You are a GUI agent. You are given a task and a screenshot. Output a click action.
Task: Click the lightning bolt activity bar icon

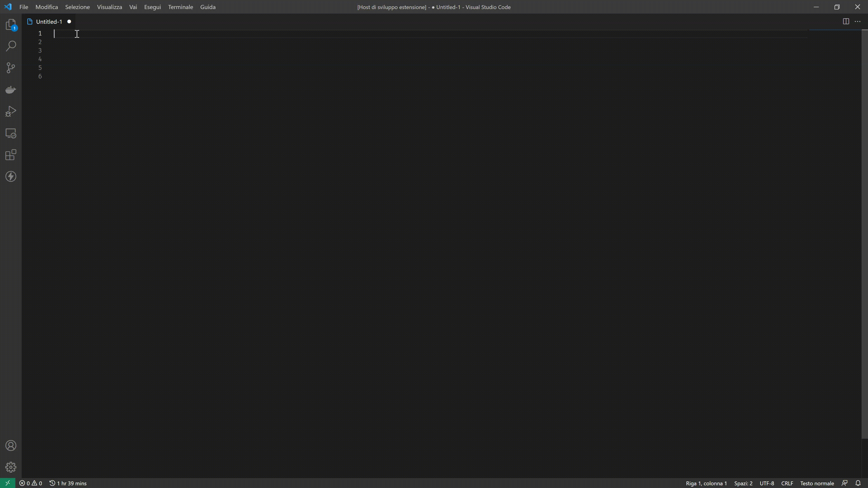pyautogui.click(x=11, y=177)
